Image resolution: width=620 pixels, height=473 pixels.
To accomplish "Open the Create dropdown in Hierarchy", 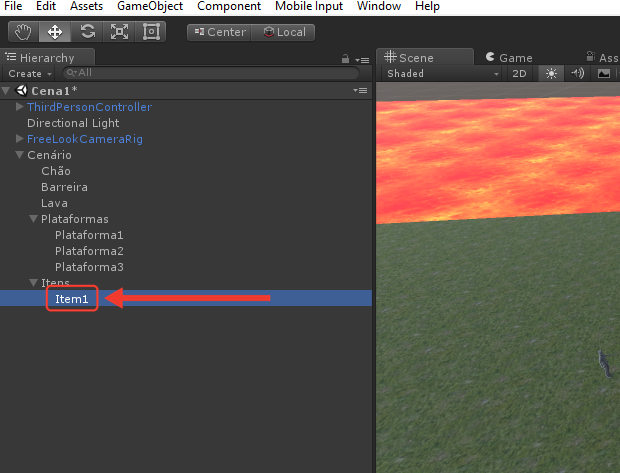I will coord(30,74).
